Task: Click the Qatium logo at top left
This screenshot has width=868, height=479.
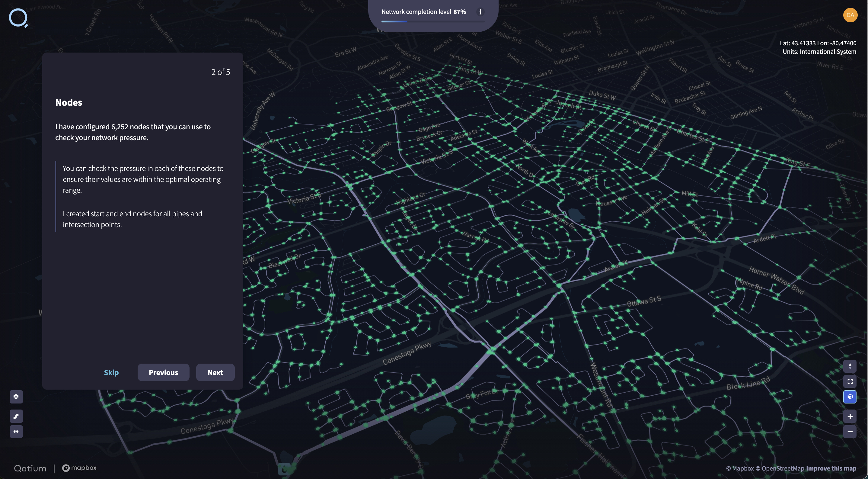Action: (18, 18)
